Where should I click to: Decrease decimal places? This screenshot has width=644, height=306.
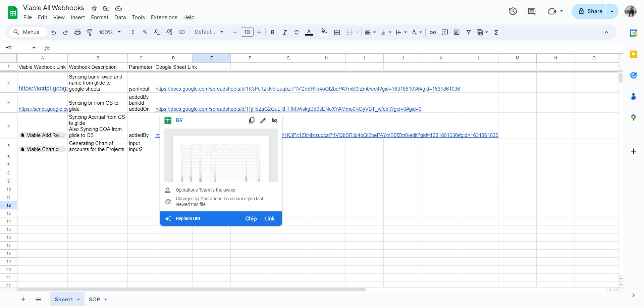coord(157,32)
